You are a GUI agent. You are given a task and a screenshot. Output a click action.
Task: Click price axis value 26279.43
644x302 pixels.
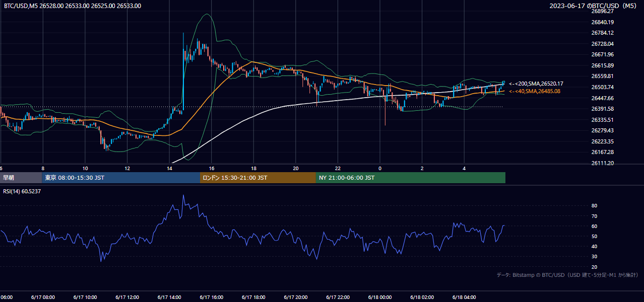point(603,130)
